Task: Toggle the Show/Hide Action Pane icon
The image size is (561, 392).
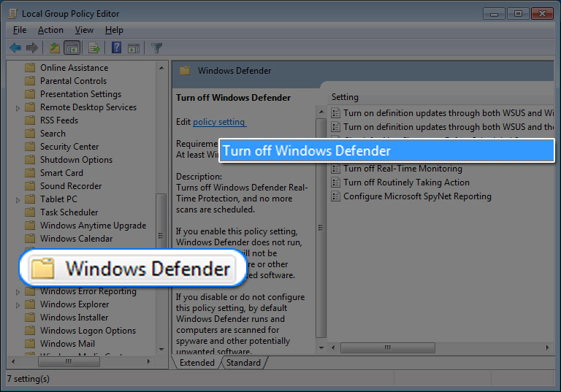Action: [x=134, y=48]
